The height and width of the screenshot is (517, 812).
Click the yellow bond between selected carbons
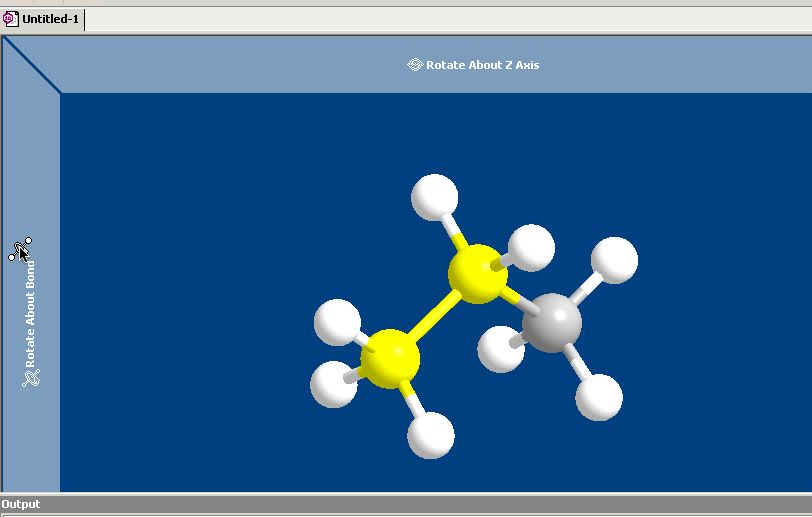(x=434, y=315)
